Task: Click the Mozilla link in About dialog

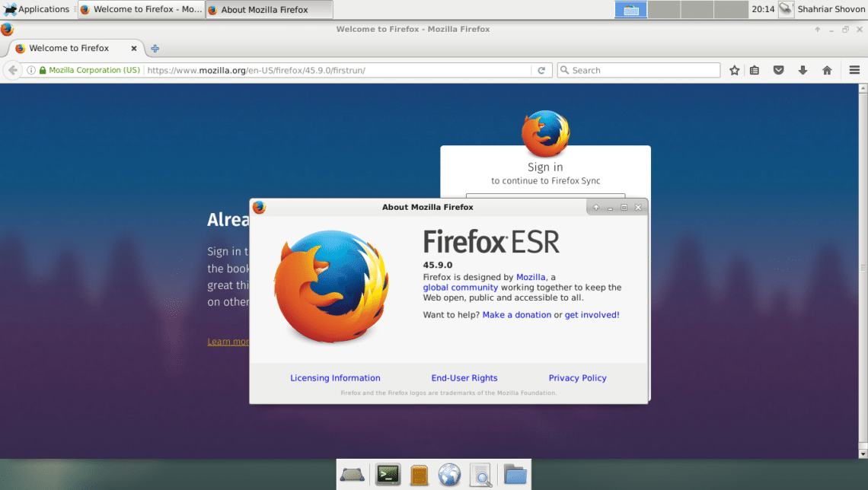Action: click(x=531, y=277)
